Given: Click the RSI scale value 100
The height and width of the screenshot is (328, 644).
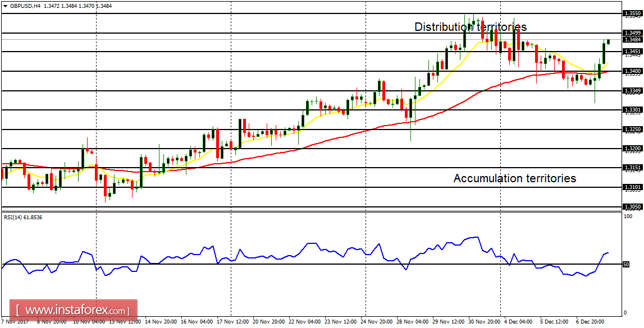Looking at the screenshot, I should click(627, 216).
